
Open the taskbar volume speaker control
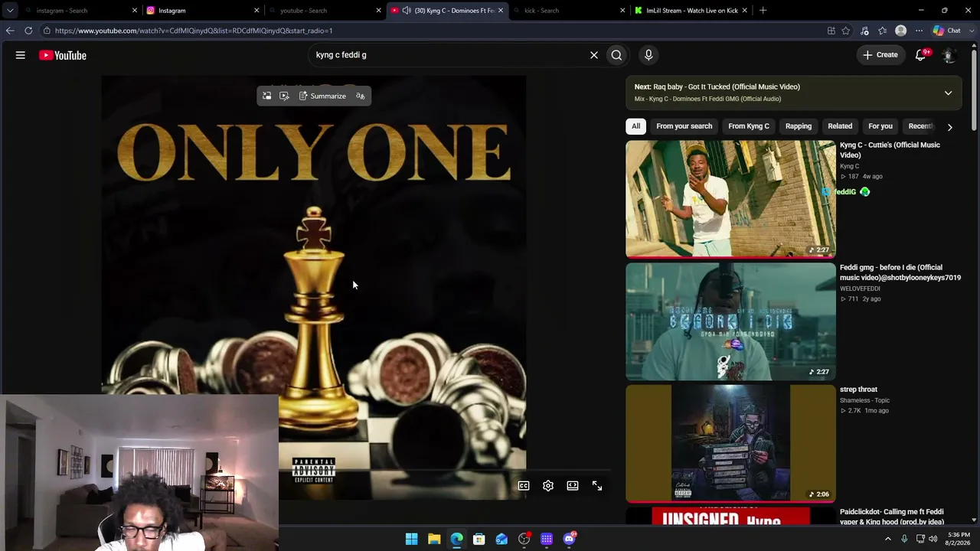click(x=933, y=539)
